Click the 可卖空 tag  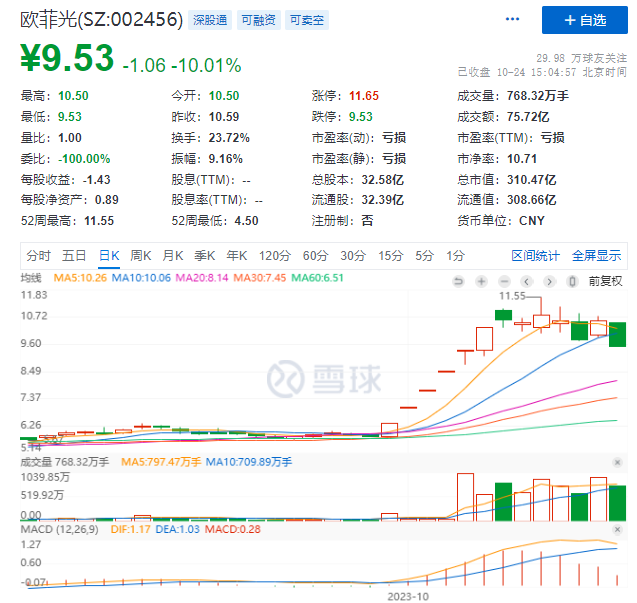tap(307, 20)
